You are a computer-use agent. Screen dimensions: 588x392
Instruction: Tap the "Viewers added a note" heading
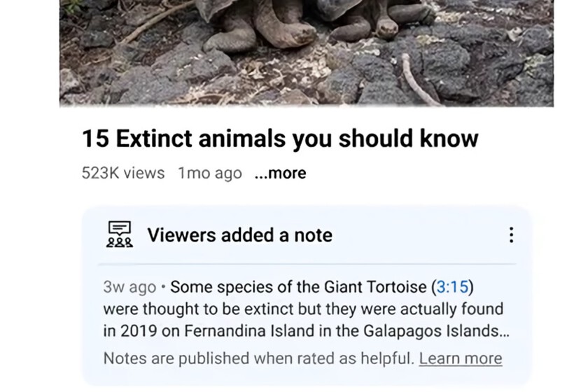pos(239,235)
